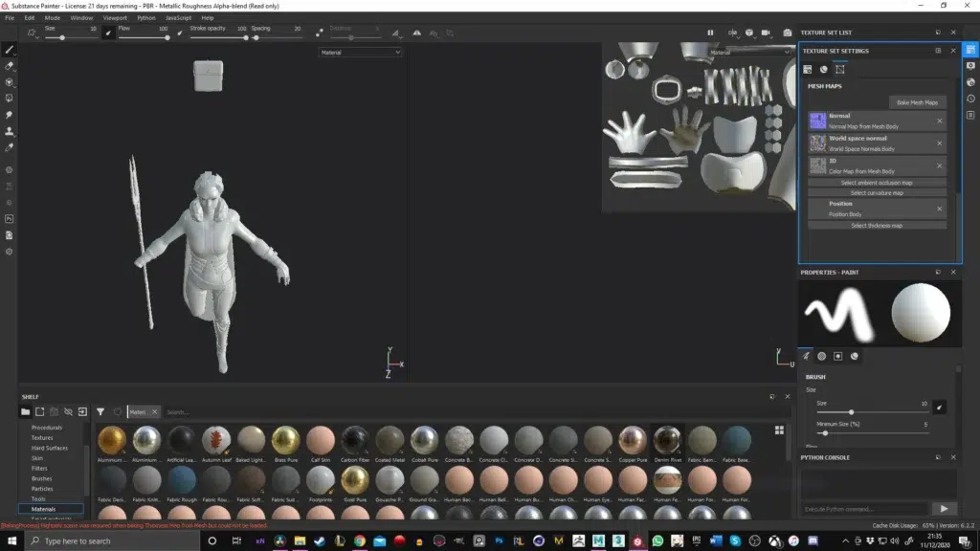This screenshot has height=551, width=980.
Task: Open the 2D view Material channel dropdown
Action: (x=748, y=53)
